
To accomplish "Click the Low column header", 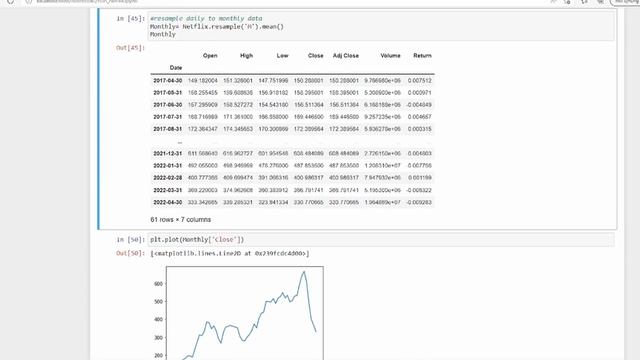I will pos(282,56).
